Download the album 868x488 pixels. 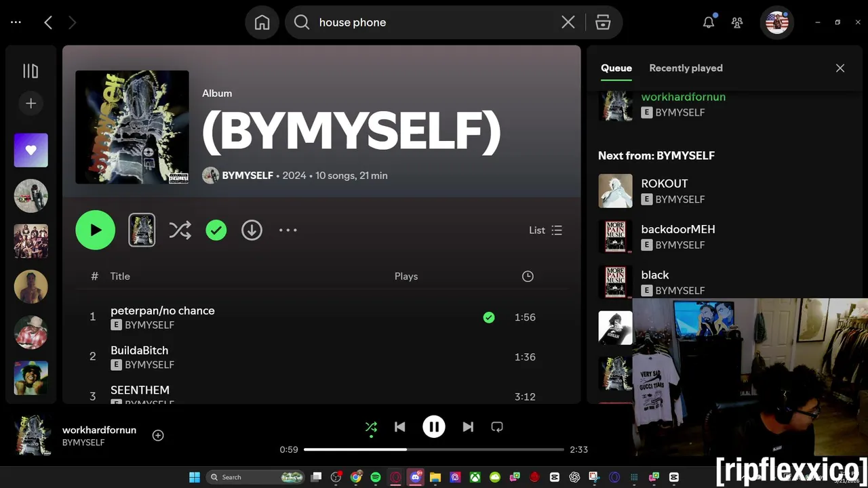[252, 230]
